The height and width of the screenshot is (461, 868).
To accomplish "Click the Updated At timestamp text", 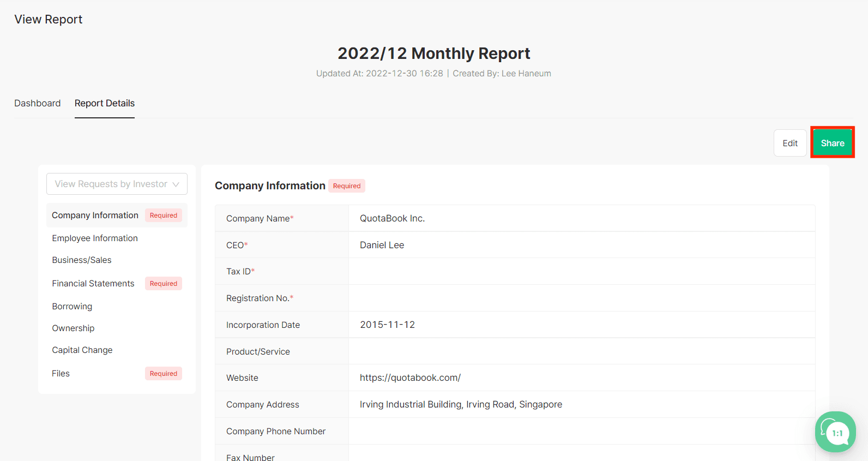I will 379,73.
